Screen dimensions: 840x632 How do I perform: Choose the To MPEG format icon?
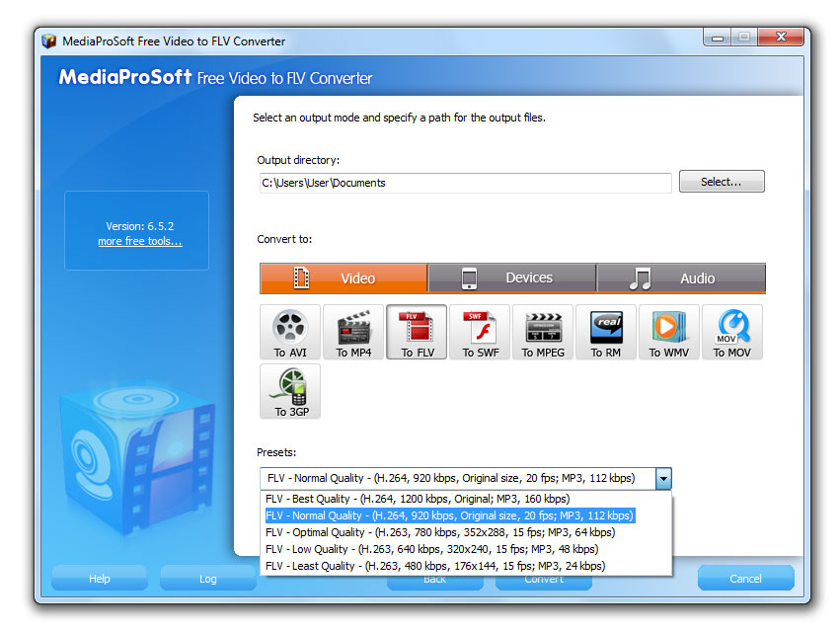coord(543,332)
